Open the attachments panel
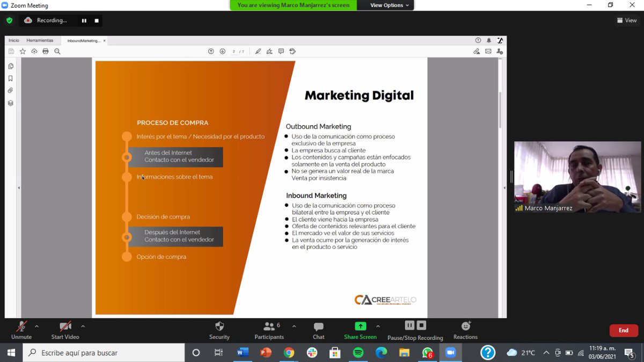 click(x=11, y=90)
